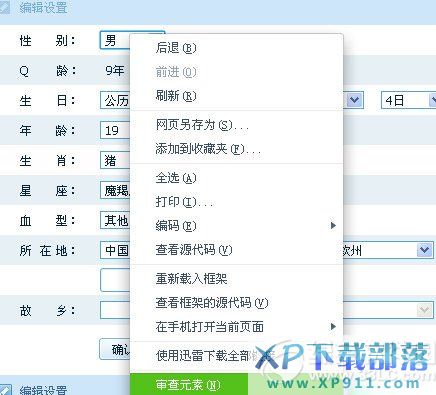Select 查看框架的源代码 entry

(212, 303)
